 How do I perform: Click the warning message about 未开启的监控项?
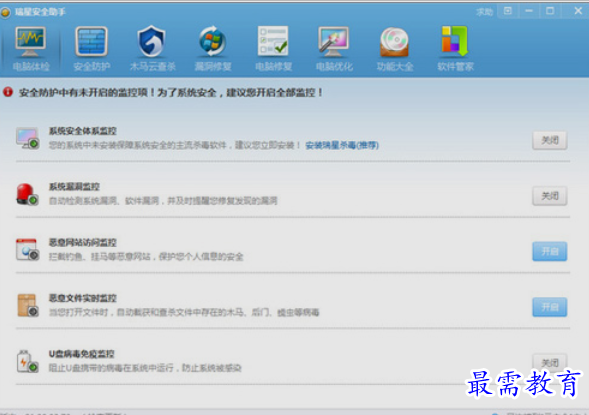(171, 92)
